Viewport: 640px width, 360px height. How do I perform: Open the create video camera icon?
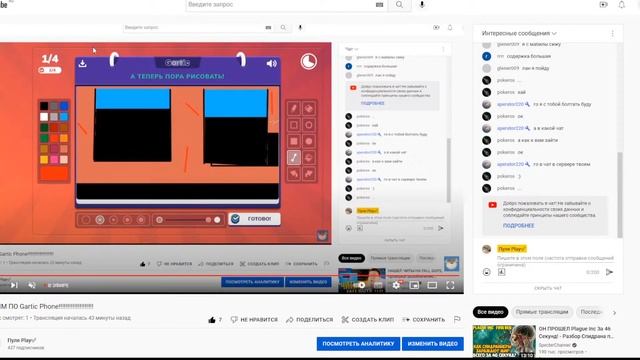click(603, 4)
